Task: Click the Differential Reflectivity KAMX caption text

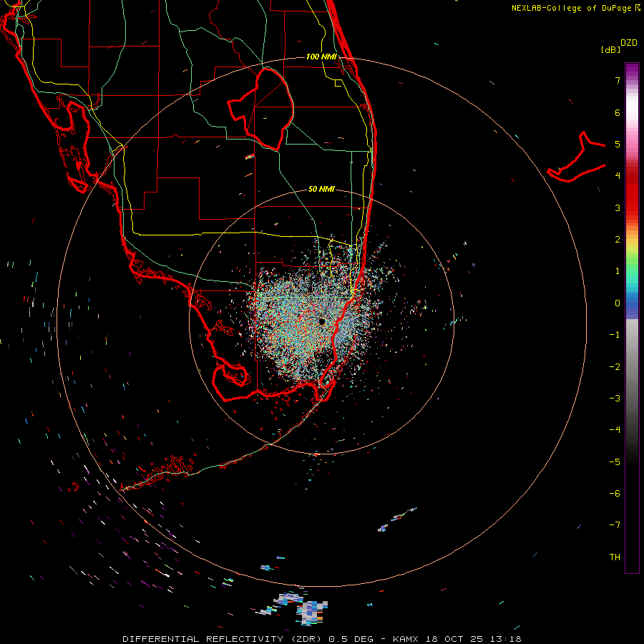Action: tap(322, 639)
